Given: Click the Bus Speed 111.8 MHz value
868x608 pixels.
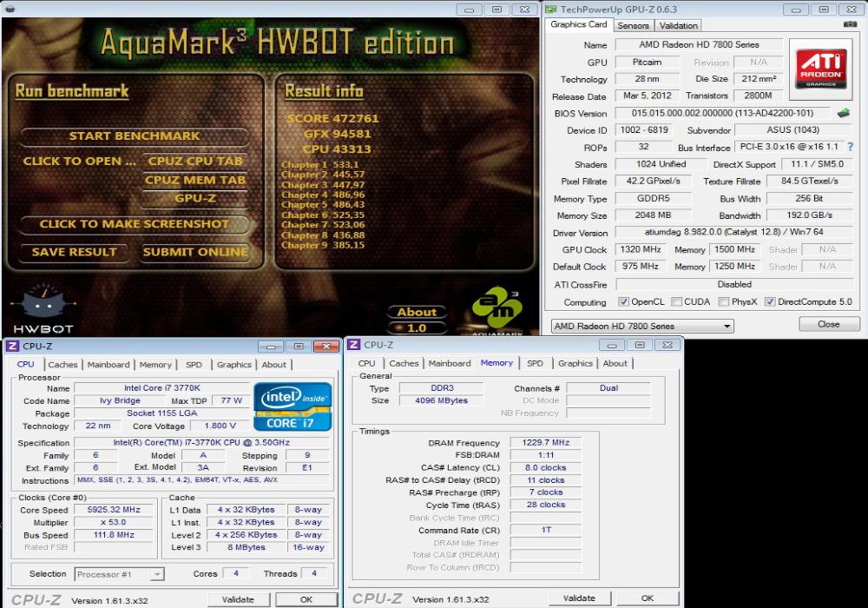Looking at the screenshot, I should (114, 535).
